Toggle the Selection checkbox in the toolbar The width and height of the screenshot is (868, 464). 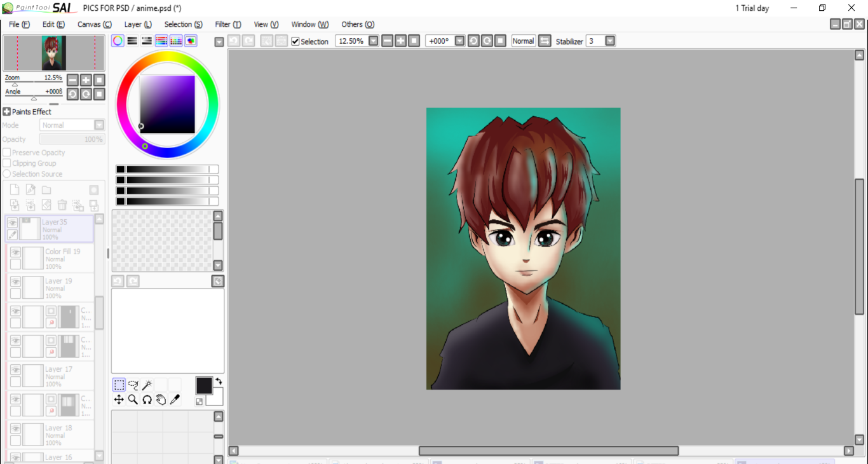[295, 41]
